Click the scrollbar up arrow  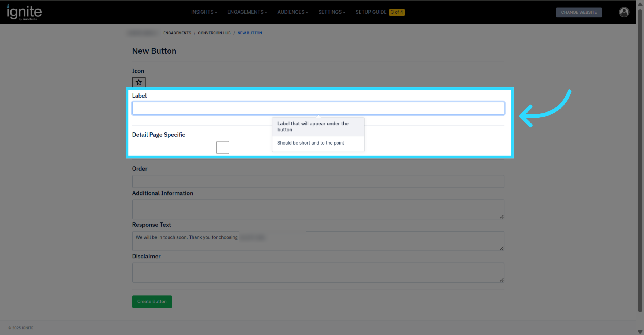click(640, 5)
